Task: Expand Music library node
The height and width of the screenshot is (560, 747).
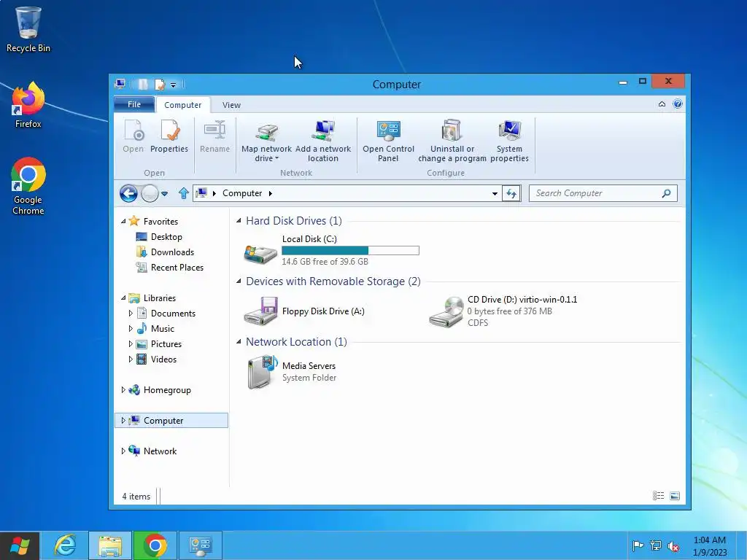Action: click(131, 328)
